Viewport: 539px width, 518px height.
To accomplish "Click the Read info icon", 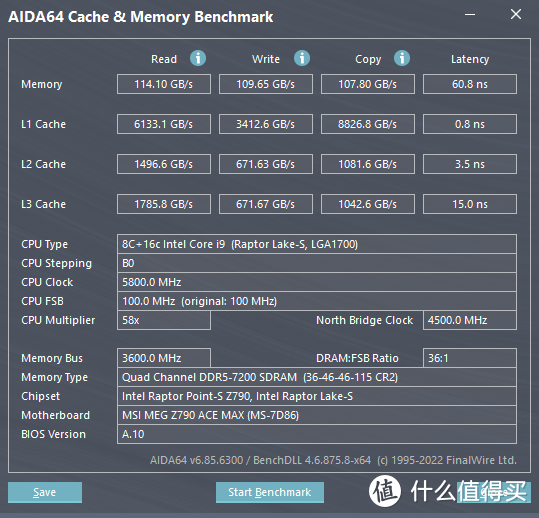I will 198,58.
